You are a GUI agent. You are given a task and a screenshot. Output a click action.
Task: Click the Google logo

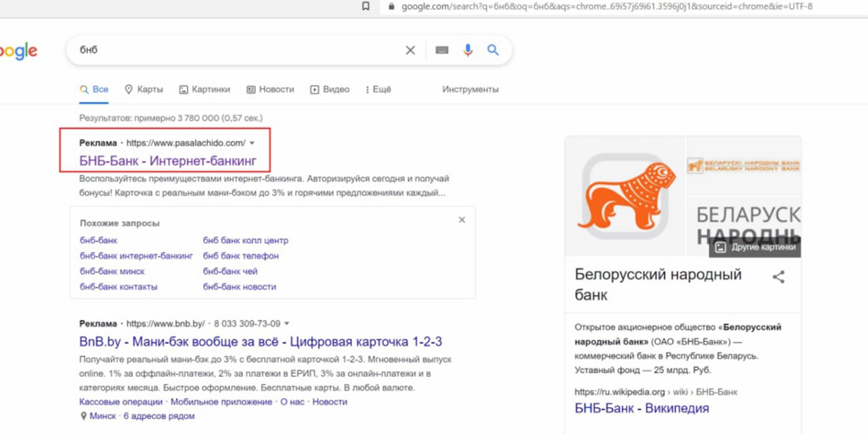pos(18,51)
